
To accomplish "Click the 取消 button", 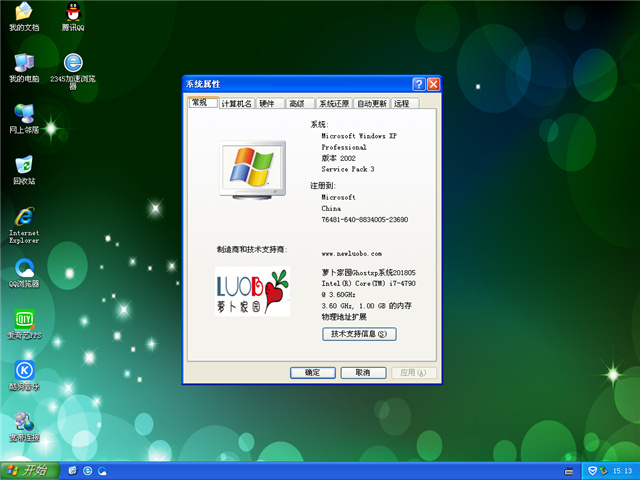I will click(x=363, y=372).
